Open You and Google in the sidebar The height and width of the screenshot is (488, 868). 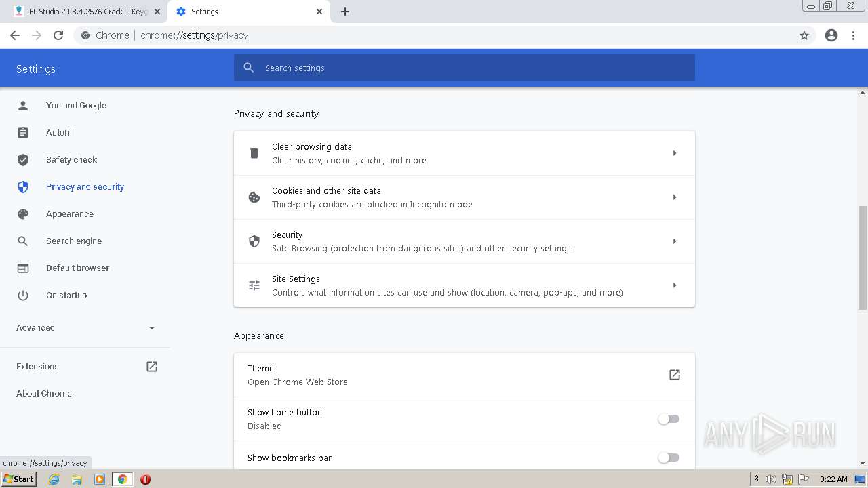pos(76,105)
